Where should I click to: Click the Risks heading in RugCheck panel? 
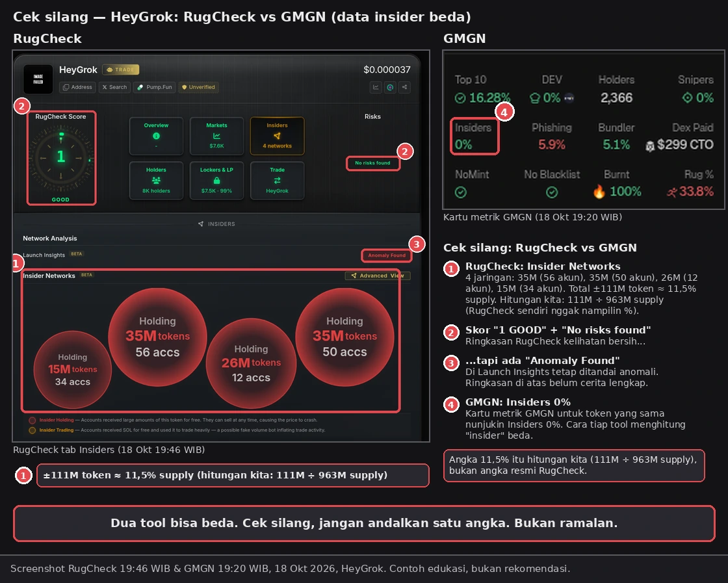click(372, 116)
